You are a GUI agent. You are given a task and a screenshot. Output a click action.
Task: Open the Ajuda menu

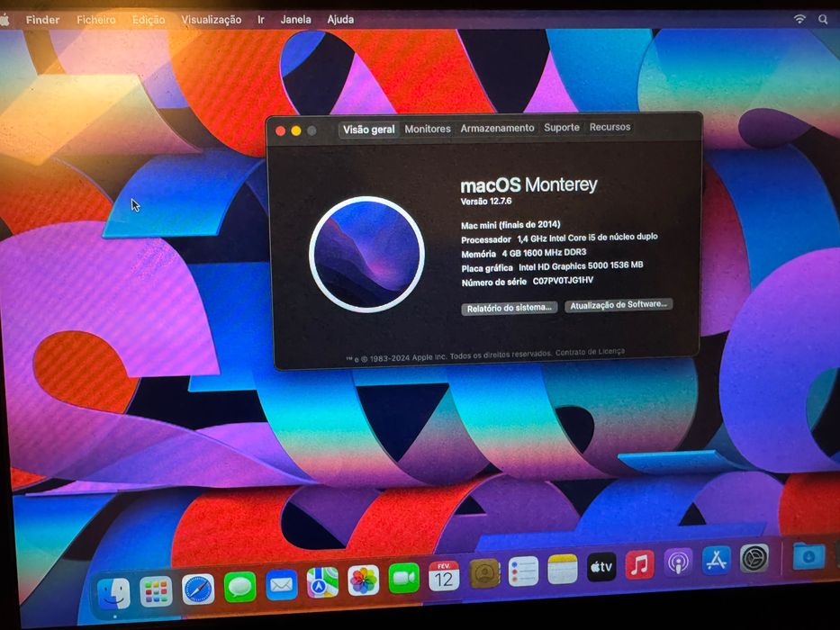click(340, 19)
